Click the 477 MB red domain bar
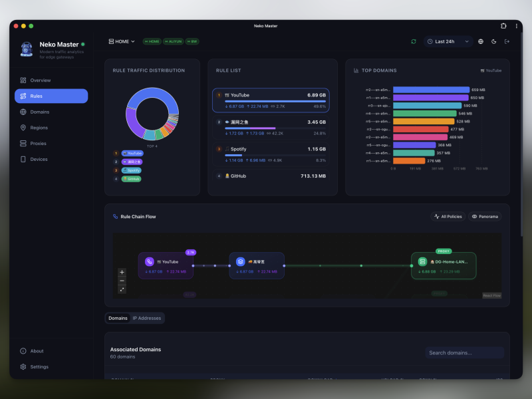Screen dimensions: 532x399 (421, 129)
